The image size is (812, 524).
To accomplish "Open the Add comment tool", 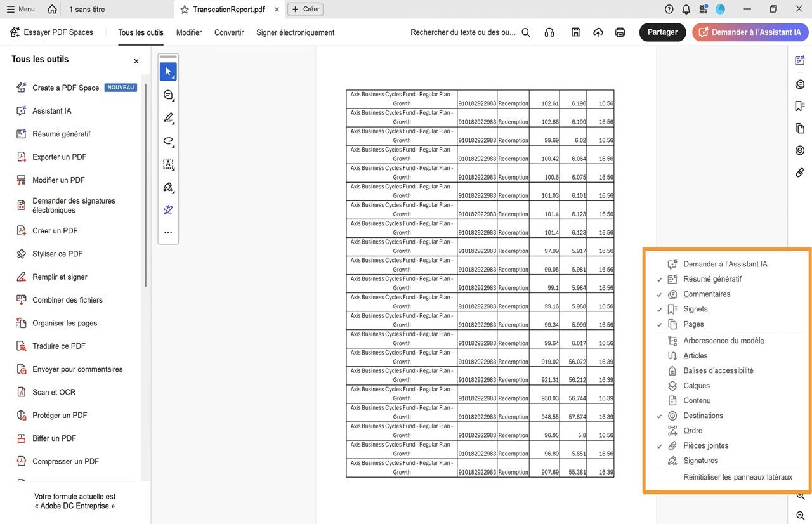I will click(x=168, y=95).
